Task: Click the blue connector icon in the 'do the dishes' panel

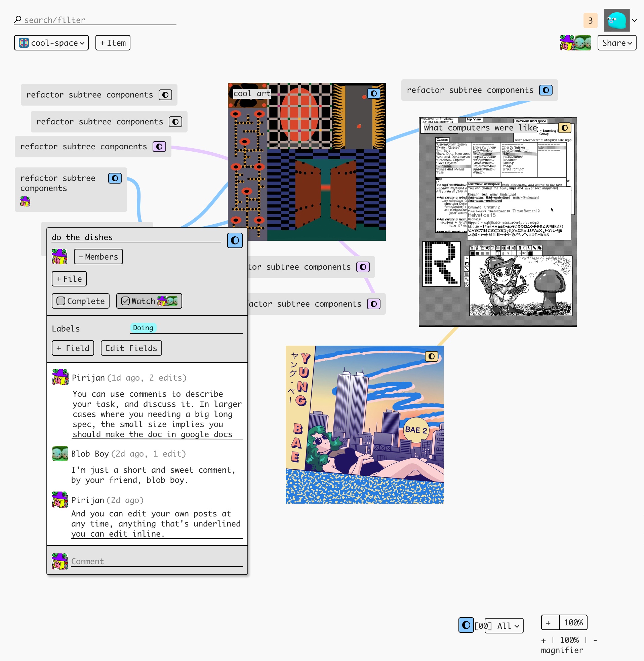Action: [x=235, y=241]
